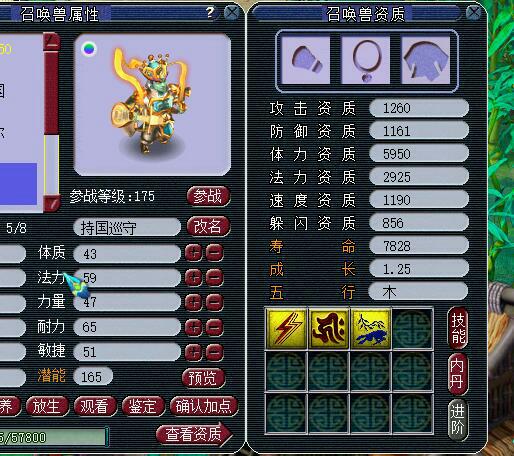Screen dimensions: 514x456
Task: Expand the aptitude panel via 查看资质
Action: click(194, 434)
